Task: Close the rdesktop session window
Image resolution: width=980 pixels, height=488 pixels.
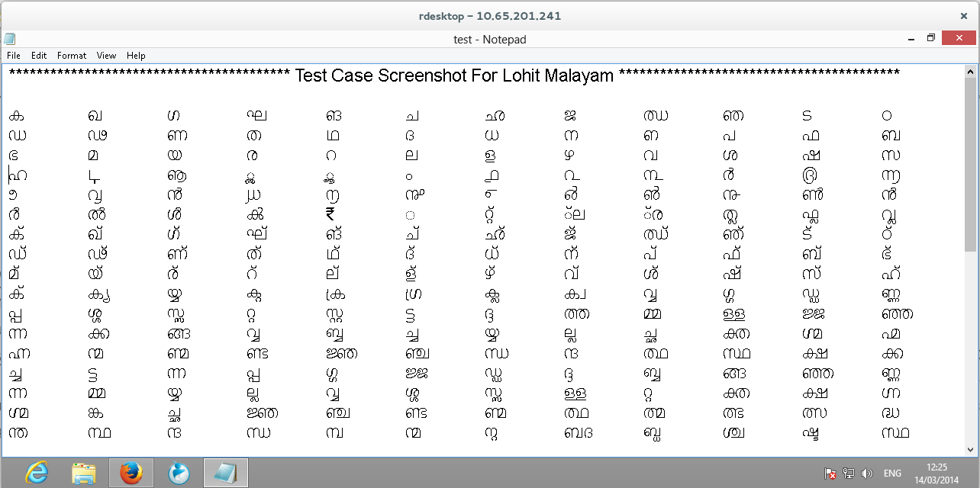Action: click(963, 15)
